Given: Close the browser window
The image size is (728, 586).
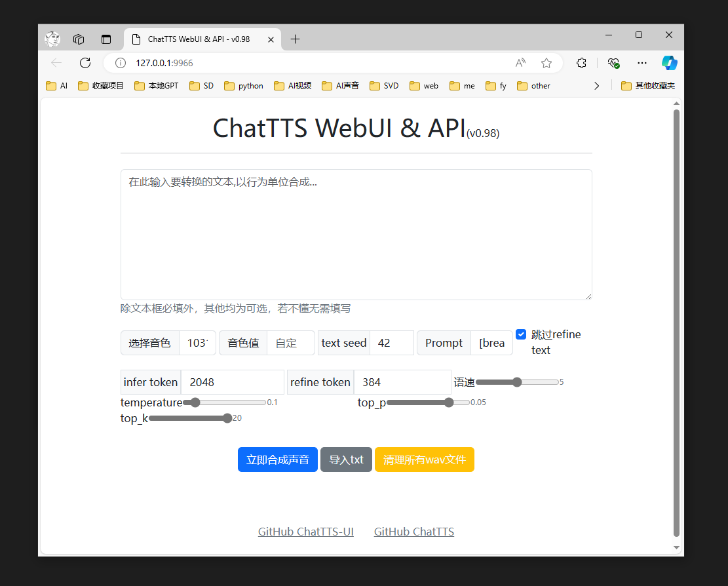Looking at the screenshot, I should (669, 35).
